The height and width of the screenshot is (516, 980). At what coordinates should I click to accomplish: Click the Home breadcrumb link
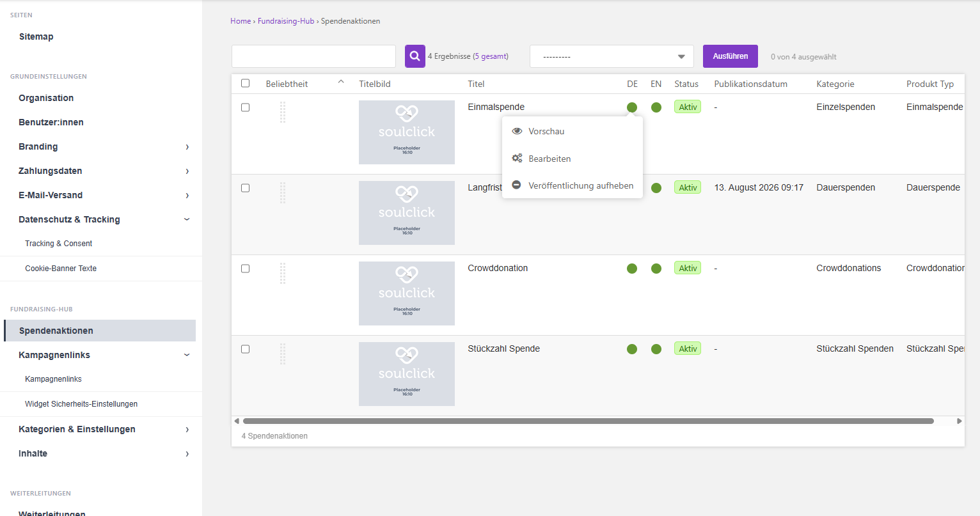(241, 21)
